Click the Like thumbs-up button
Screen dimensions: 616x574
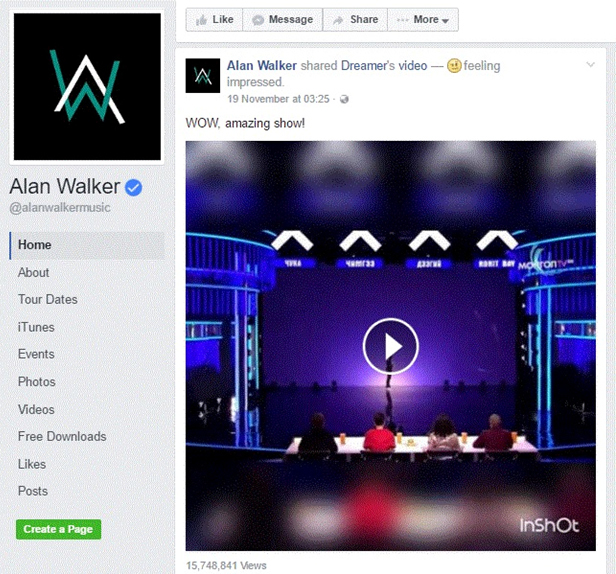tap(214, 20)
